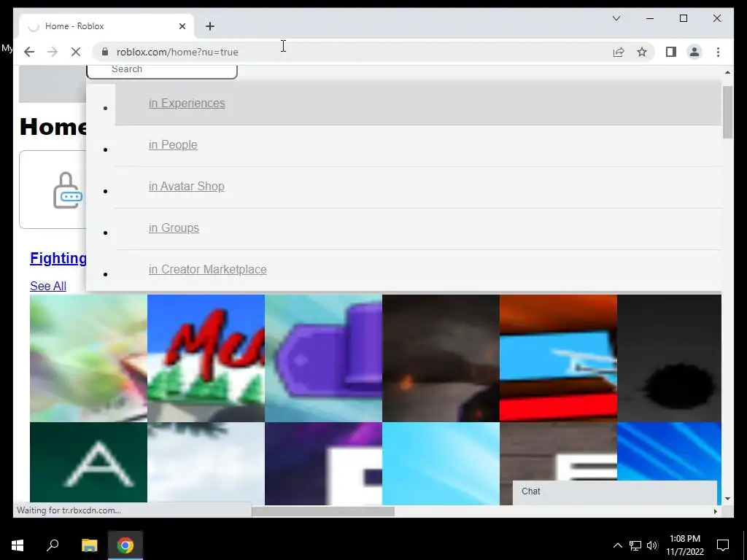
Task: Open a new tab with the plus button
Action: 210,26
